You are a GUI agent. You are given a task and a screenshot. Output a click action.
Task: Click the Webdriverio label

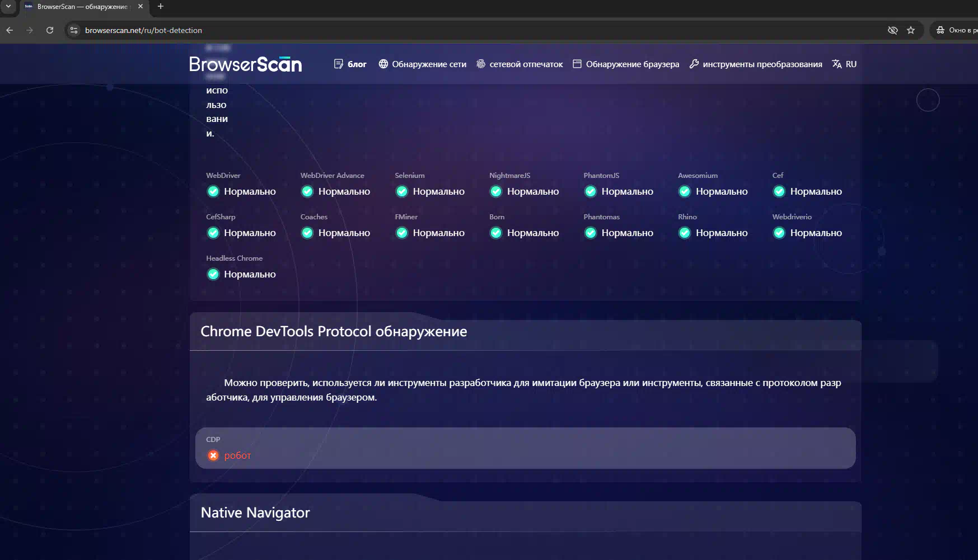(x=792, y=217)
